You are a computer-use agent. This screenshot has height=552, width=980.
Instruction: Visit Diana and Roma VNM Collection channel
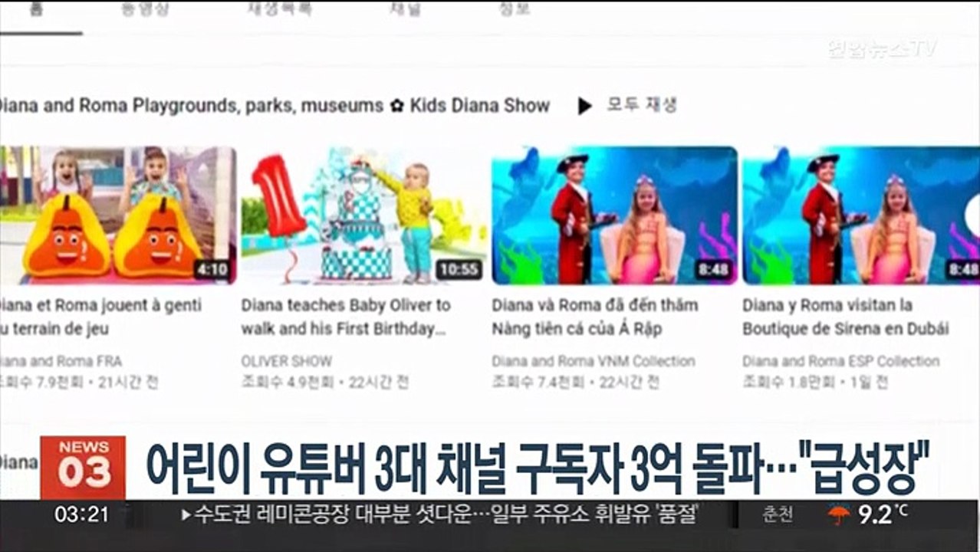pyautogui.click(x=594, y=361)
